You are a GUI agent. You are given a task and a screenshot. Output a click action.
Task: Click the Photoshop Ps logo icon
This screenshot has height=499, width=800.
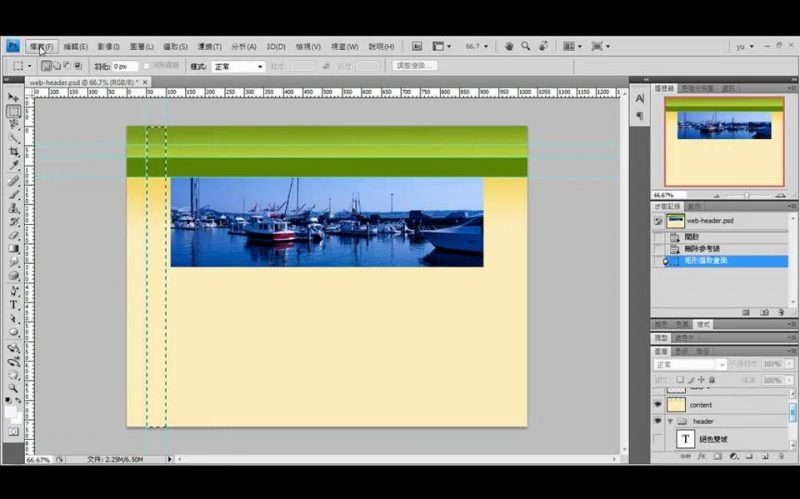point(12,46)
